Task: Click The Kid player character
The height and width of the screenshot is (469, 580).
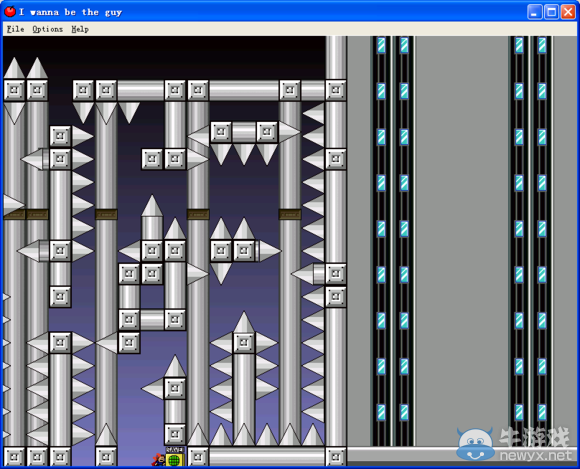Action: pos(159,460)
